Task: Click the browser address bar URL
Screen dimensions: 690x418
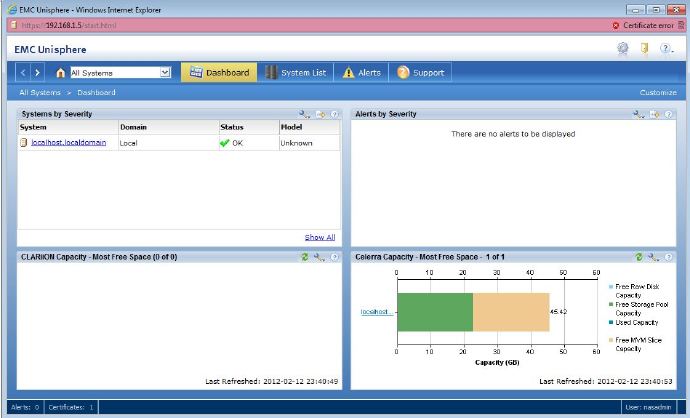Action: 69,26
